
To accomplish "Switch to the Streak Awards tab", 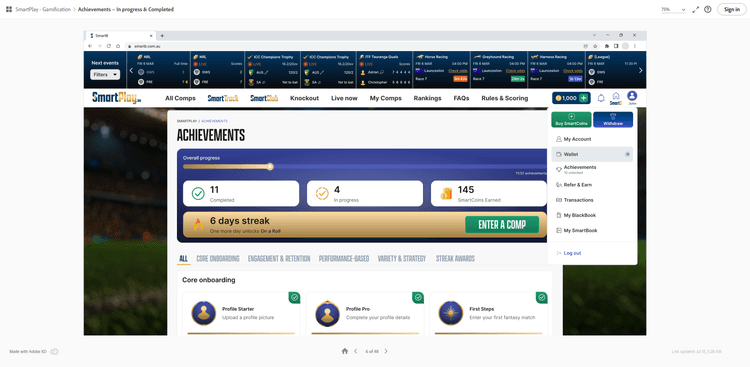I will coord(455,259).
